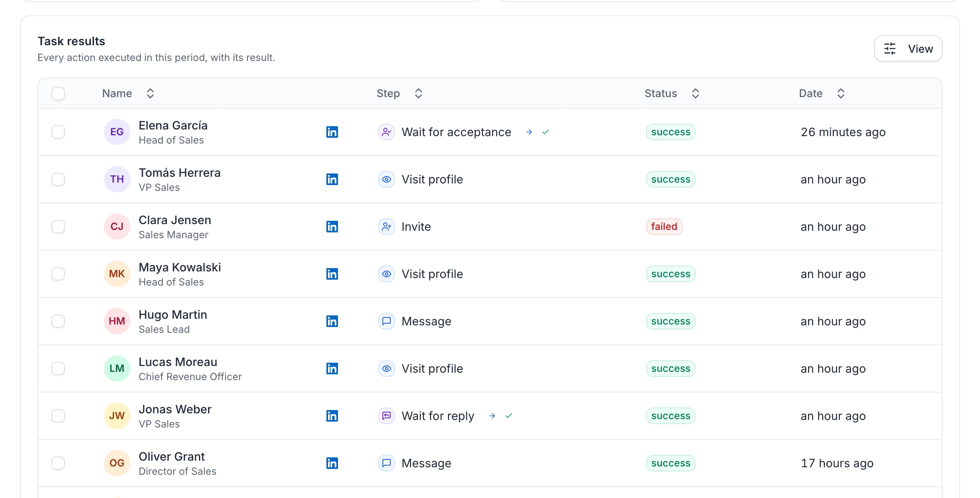Screen dimensions: 980x498
Task: Check the Jonas Weber row checkbox
Action: point(58,416)
